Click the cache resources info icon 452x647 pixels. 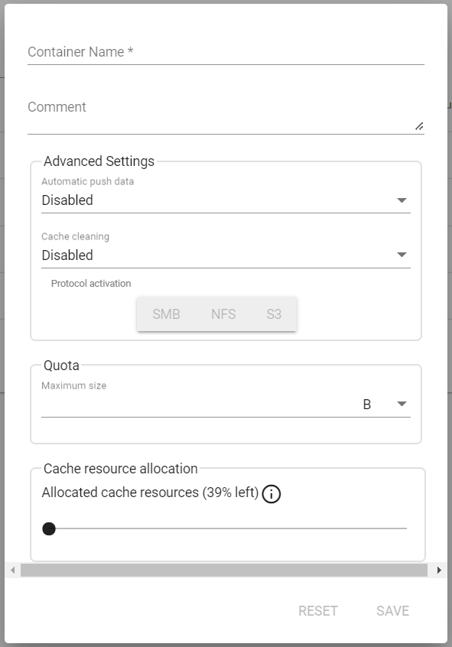[271, 494]
